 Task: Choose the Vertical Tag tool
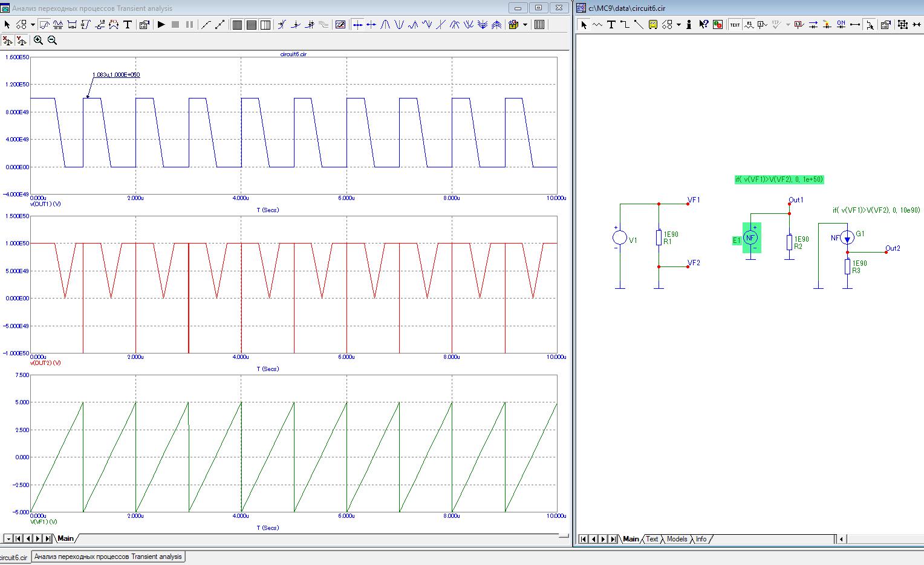(85, 25)
